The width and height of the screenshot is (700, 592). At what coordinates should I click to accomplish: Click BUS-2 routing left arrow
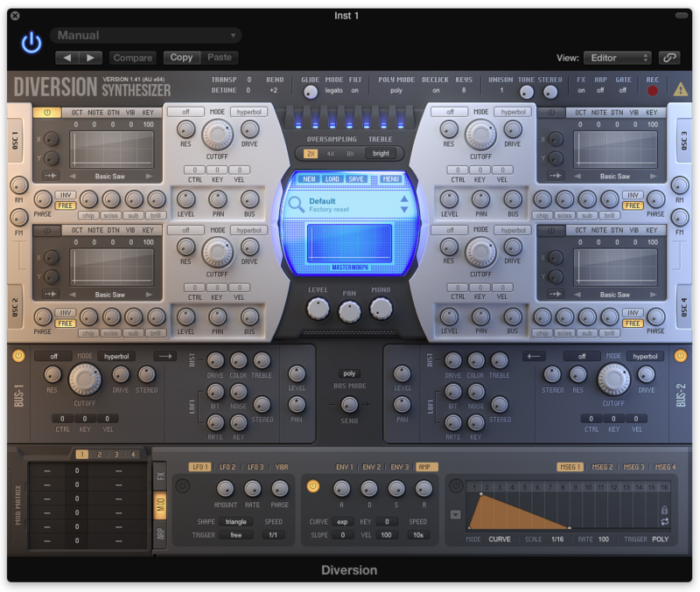click(x=534, y=356)
